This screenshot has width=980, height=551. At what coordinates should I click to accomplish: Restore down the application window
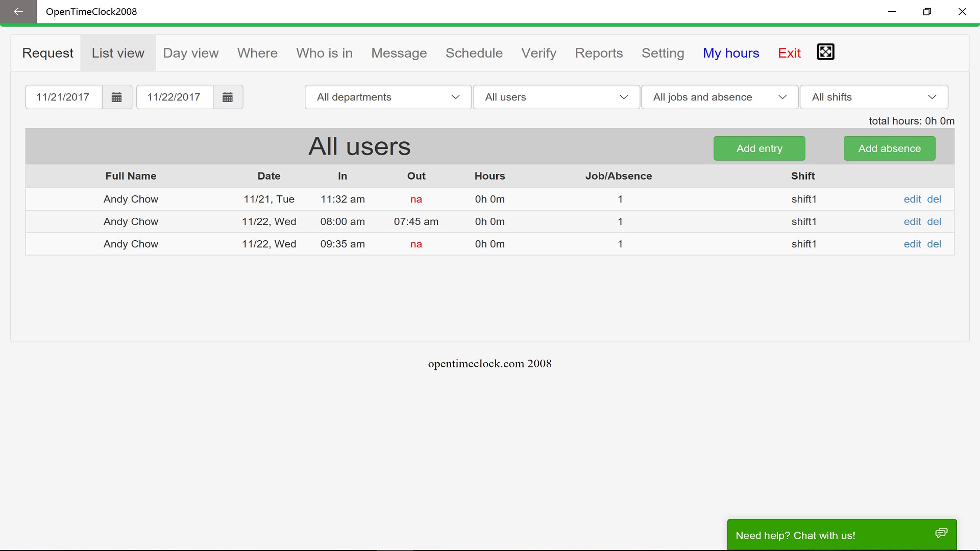pyautogui.click(x=927, y=11)
